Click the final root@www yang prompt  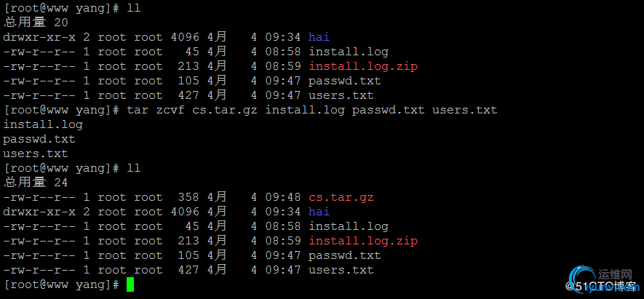click(x=61, y=284)
